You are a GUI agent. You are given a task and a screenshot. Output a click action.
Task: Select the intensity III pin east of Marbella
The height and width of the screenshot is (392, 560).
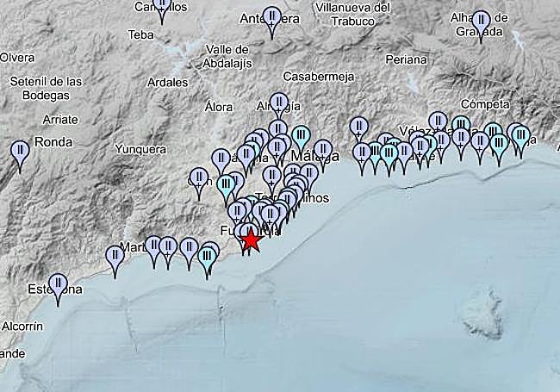207,256
